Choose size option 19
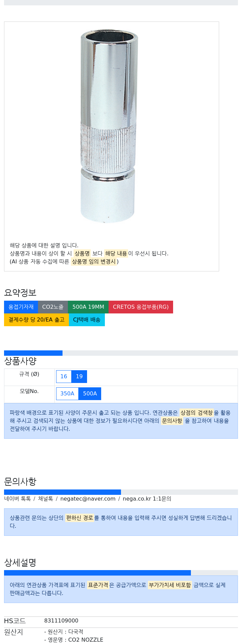This screenshot has width=242, height=644. [79, 377]
